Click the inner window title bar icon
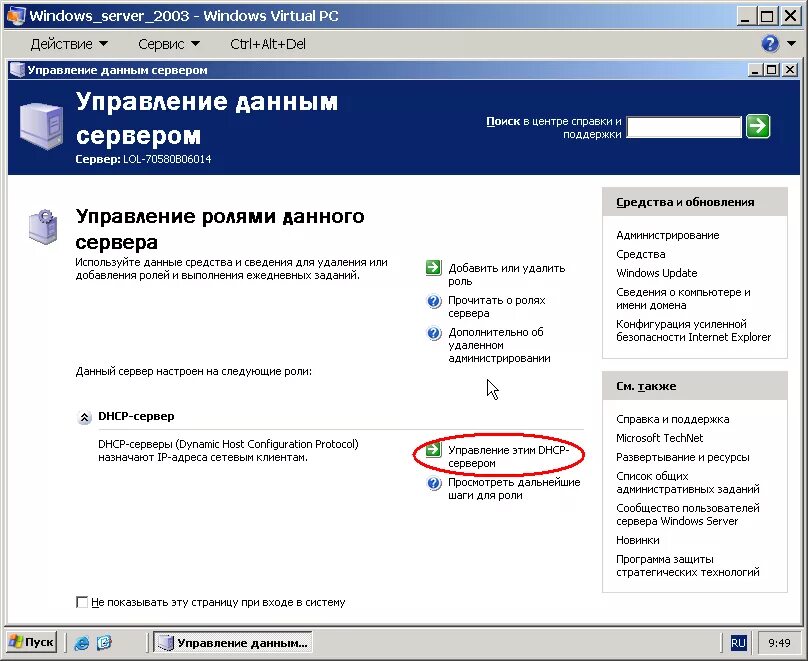The width and height of the screenshot is (808, 661). [x=17, y=70]
